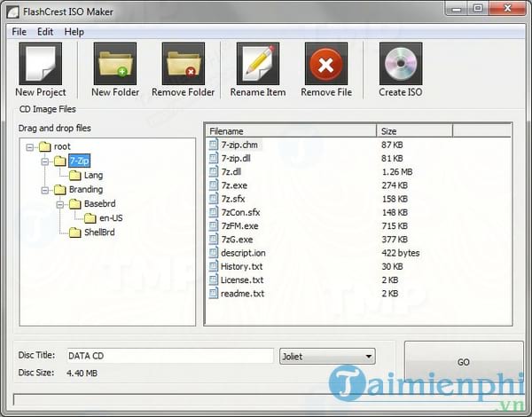Open the File menu
This screenshot has width=532, height=417.
point(19,32)
